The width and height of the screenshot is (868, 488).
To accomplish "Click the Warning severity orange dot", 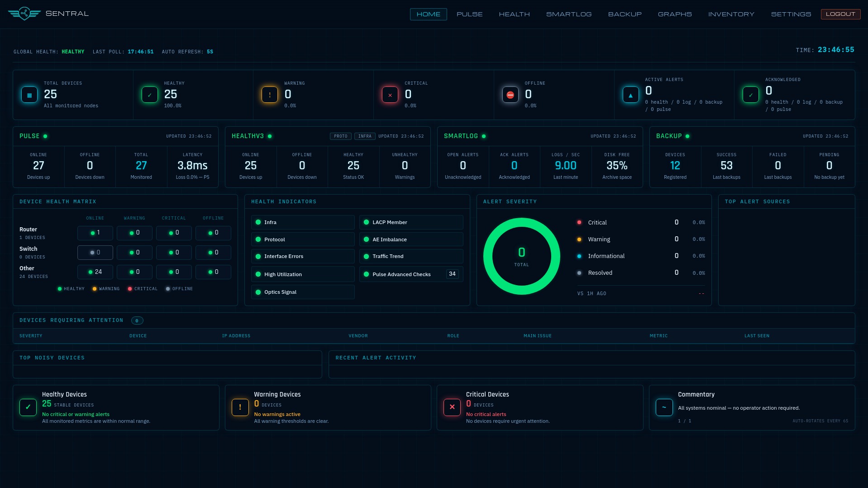I will [x=579, y=239].
